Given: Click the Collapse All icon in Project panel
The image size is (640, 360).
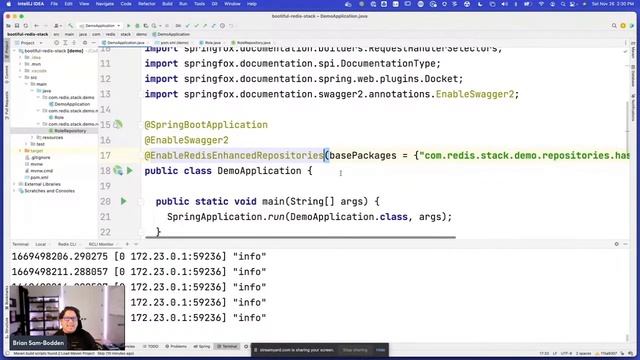Looking at the screenshot, I should point(74,42).
